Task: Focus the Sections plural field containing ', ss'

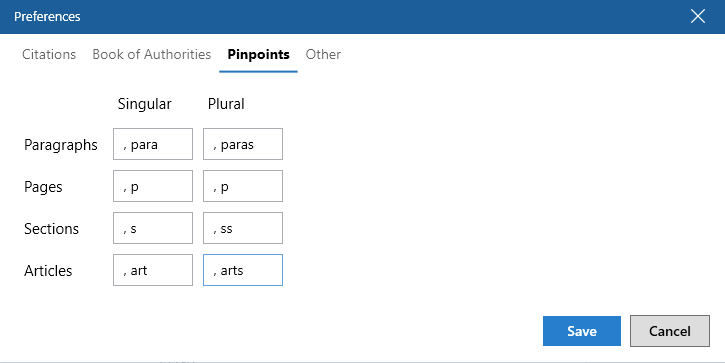Action: 243,228
